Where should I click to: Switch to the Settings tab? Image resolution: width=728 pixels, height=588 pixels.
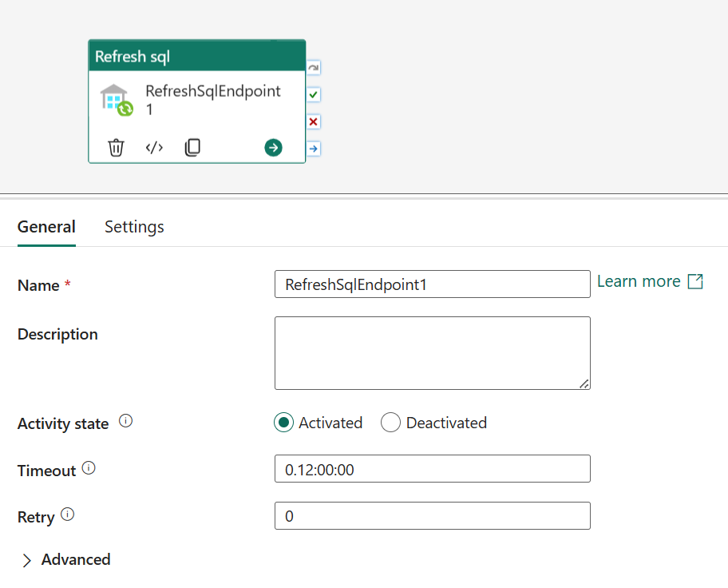click(134, 227)
